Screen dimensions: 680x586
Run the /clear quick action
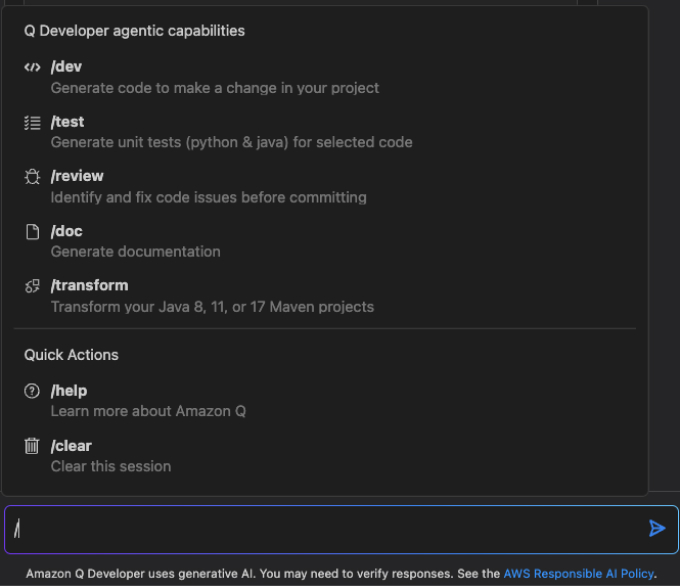325,455
